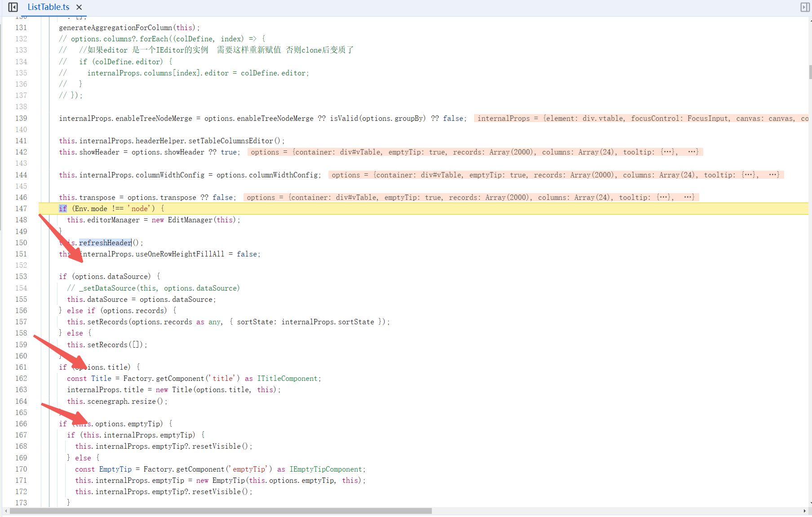Click 'this.scenegraph.resize()' statement
Screen dimensions: 812x517
point(117,401)
